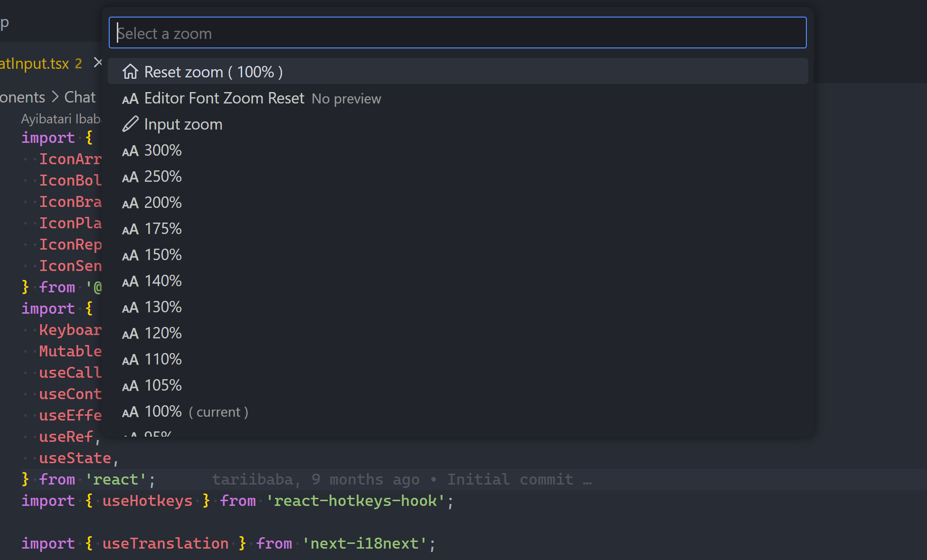This screenshot has height=560, width=927.
Task: Choose the 175% zoom level
Action: coord(163,229)
